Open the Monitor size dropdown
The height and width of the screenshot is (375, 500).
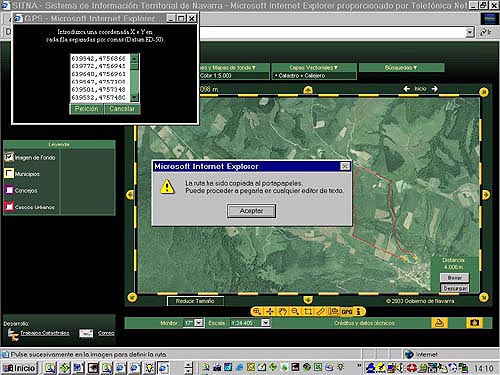[199, 323]
